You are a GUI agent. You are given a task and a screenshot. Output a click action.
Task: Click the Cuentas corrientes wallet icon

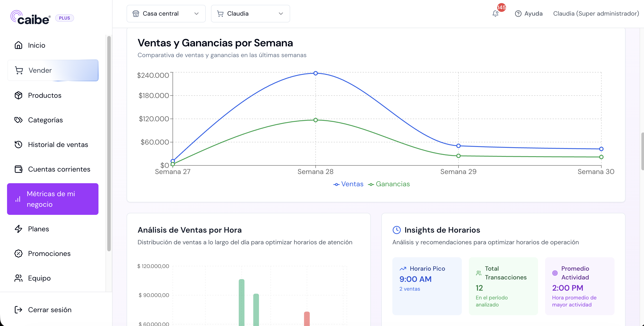18,169
